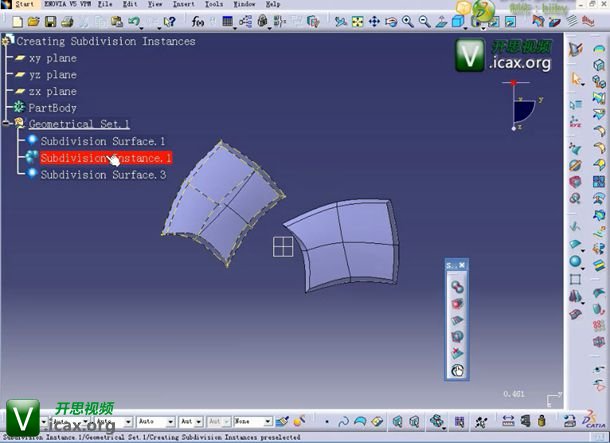Open the first Auto dropdown in bottom toolbar

[x=171, y=422]
